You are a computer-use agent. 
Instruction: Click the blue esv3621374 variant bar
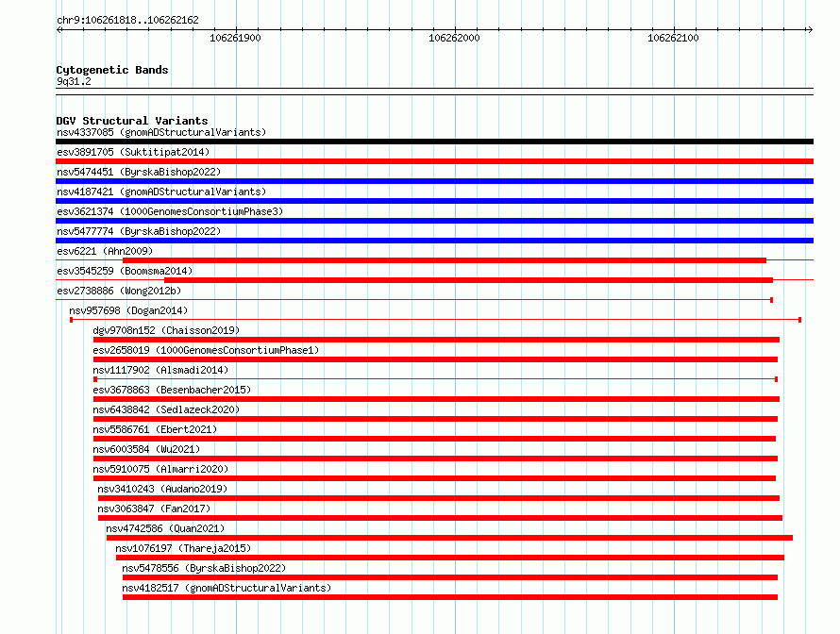click(434, 221)
